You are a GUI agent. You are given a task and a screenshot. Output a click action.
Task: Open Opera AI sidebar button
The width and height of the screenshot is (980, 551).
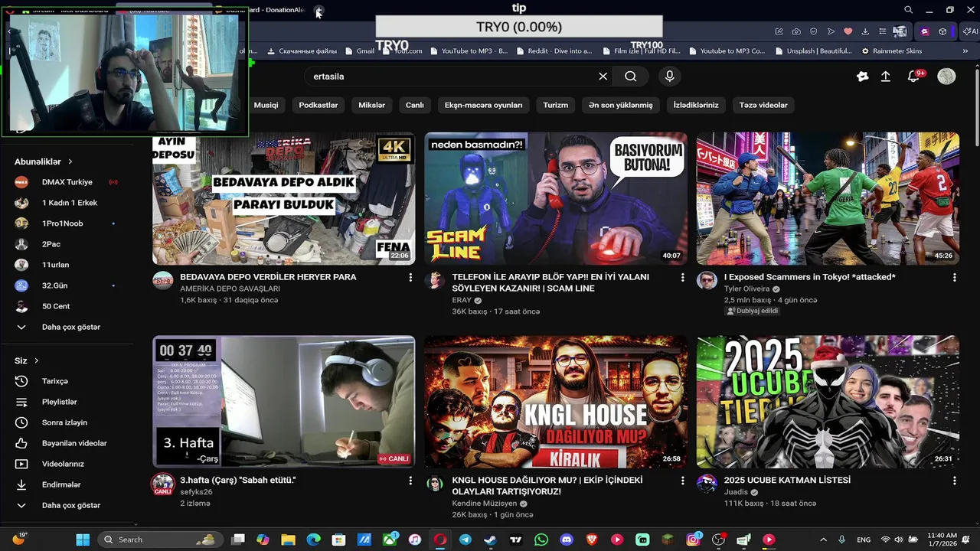[972, 31]
